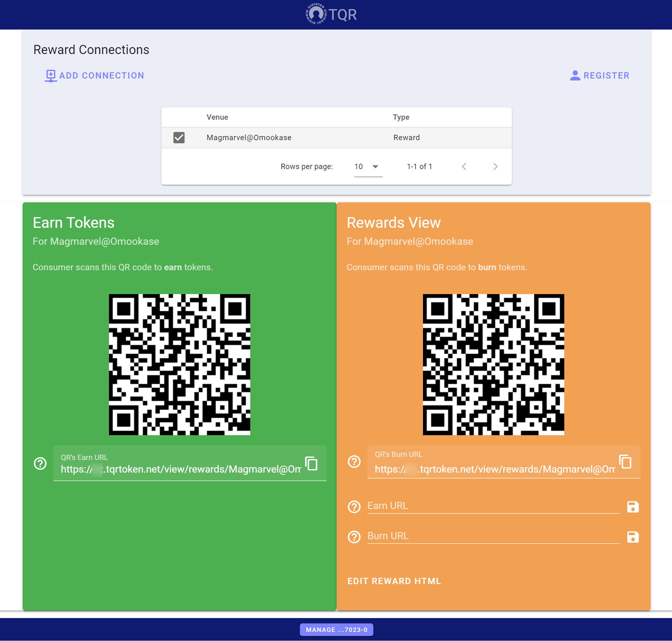This screenshot has width=672, height=641.
Task: Save the Earn URL value
Action: (633, 507)
